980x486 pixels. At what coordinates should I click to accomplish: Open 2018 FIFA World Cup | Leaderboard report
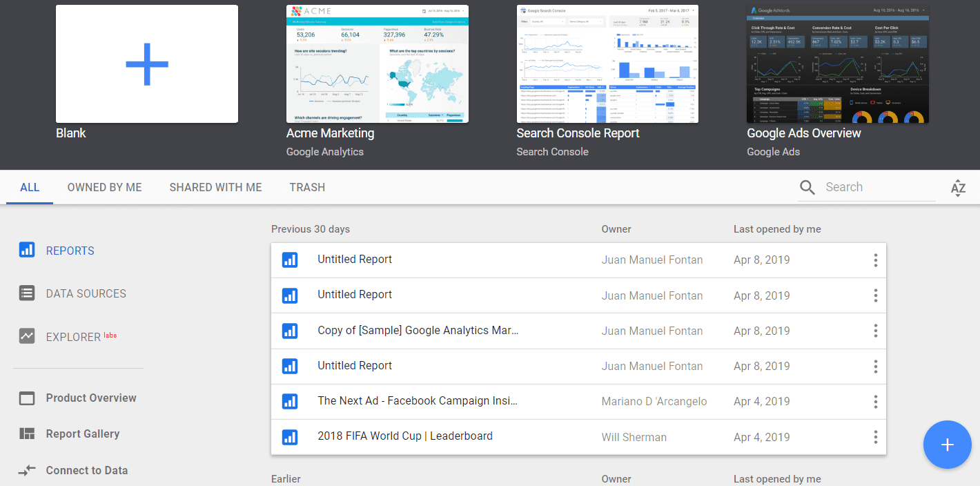tap(405, 436)
